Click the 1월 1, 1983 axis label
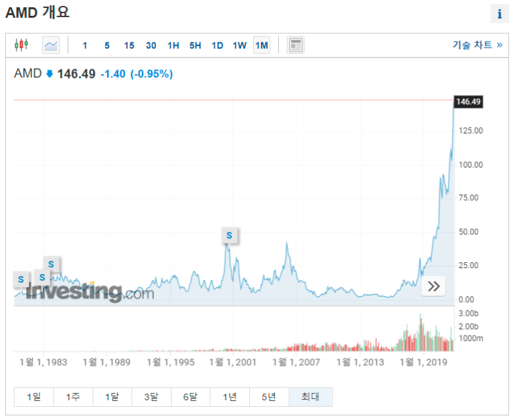This screenshot has height=420, width=511. pyautogui.click(x=43, y=362)
